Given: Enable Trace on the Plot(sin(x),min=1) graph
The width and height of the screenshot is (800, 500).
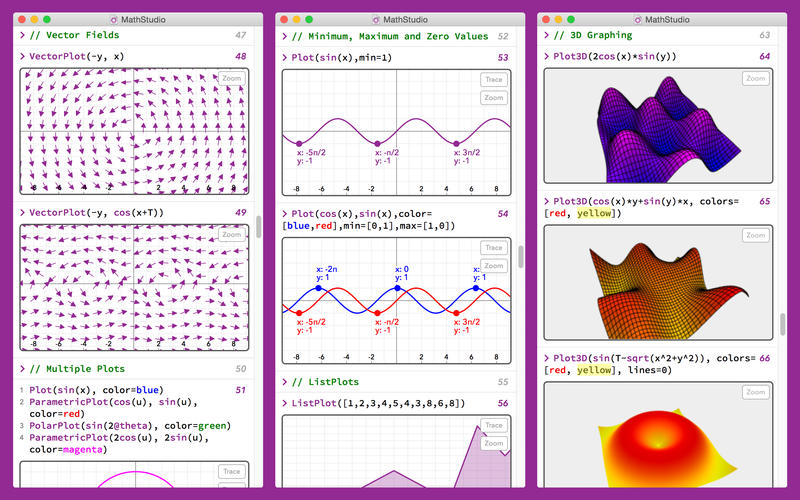Looking at the screenshot, I should tap(493, 79).
